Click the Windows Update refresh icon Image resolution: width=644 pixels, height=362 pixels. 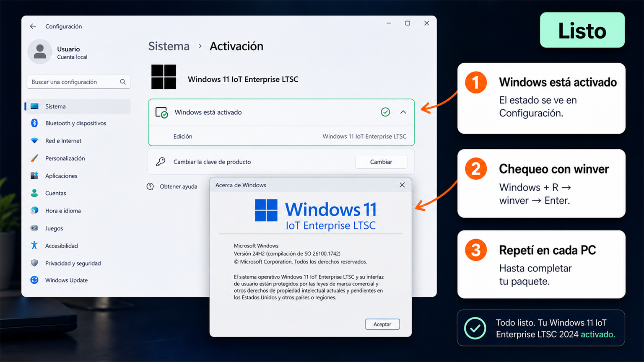click(34, 280)
